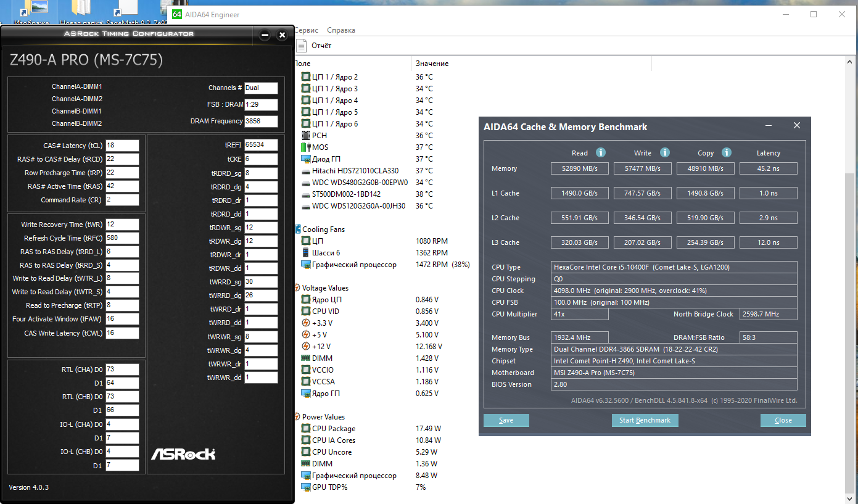
Task: Click the case icon beside Шасси 6
Action: (x=306, y=253)
